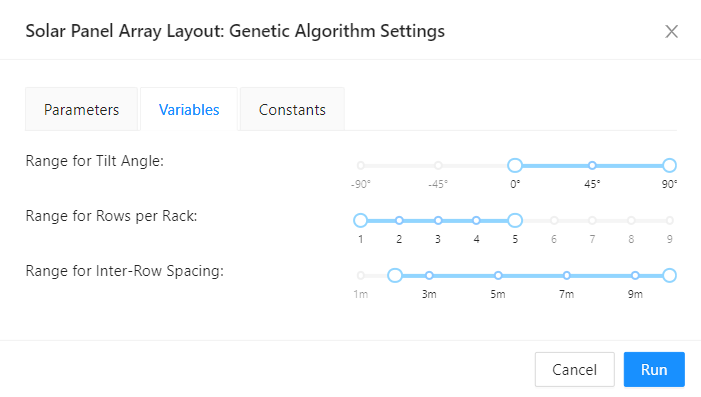This screenshot has width=701, height=397.
Task: Click the 7m mark on the inter-row spacing slider
Action: 566,275
